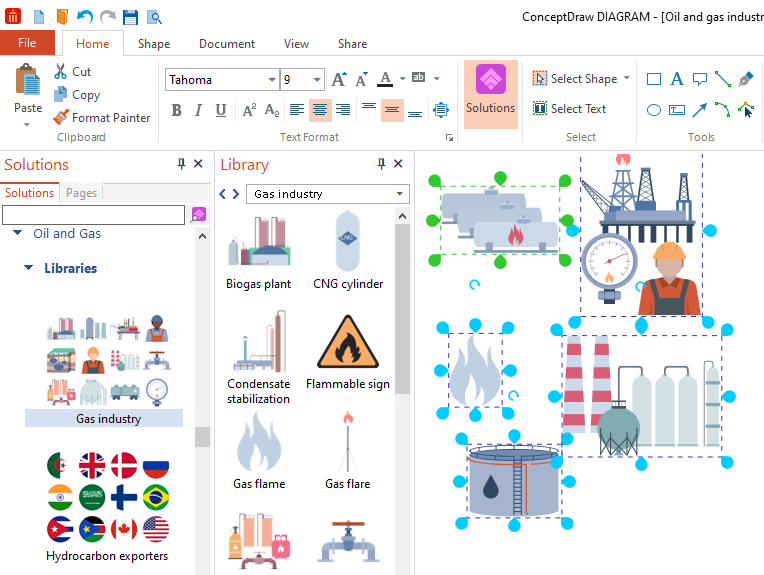764x575 pixels.
Task: Click the text highlight ab icon
Action: point(418,77)
